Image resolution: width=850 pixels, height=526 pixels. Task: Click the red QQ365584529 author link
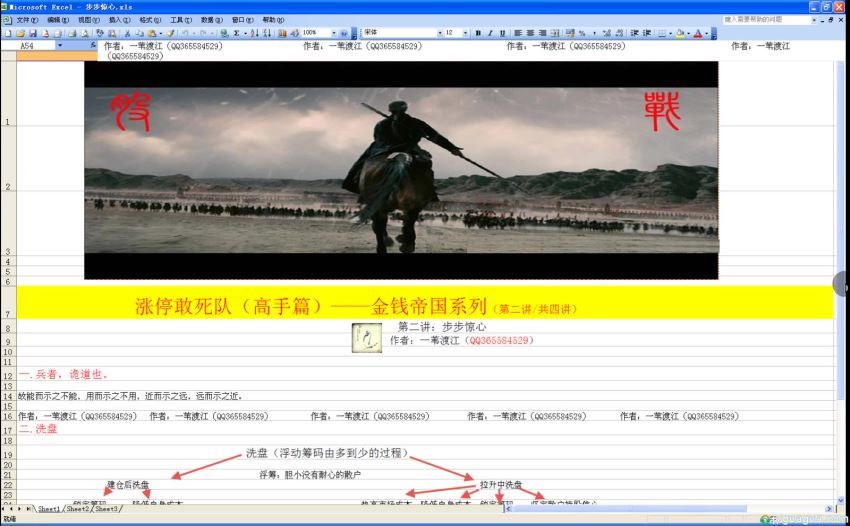[x=500, y=341]
